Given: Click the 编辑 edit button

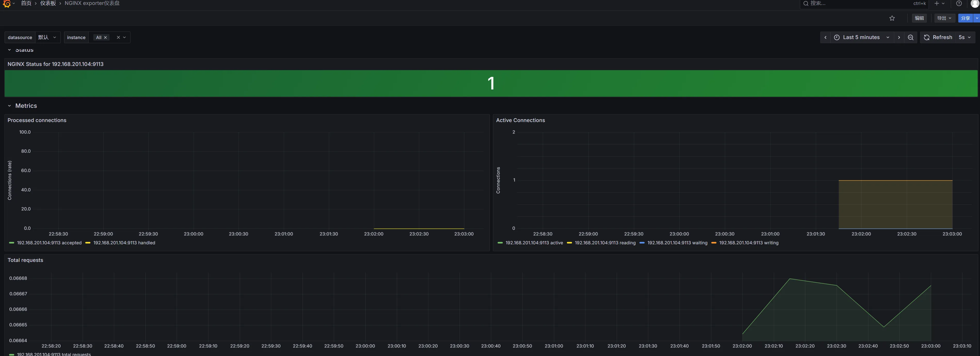Looking at the screenshot, I should tap(919, 18).
